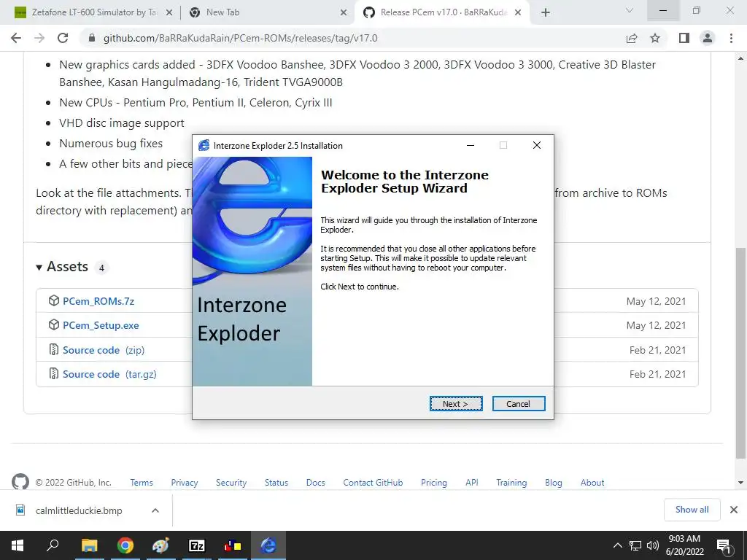Cancel the Interzone Exploder installation
The height and width of the screenshot is (560, 747).
(519, 404)
